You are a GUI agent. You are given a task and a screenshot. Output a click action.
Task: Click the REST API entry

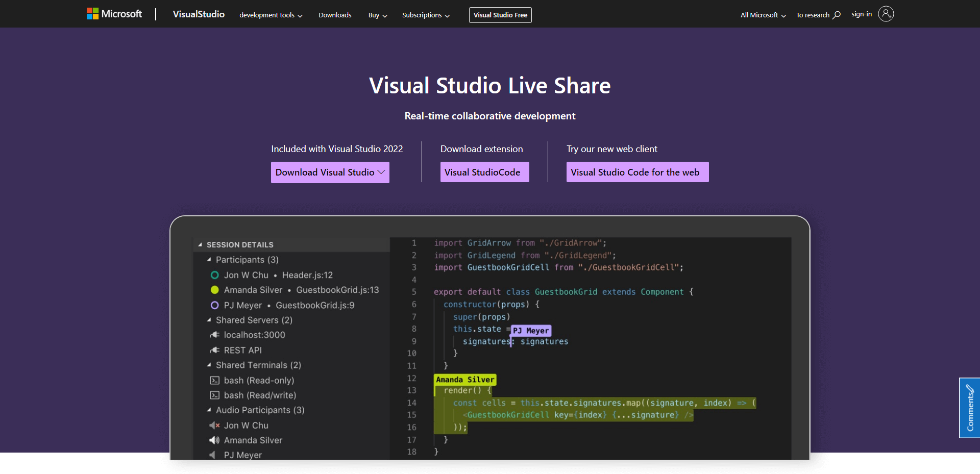pos(242,350)
